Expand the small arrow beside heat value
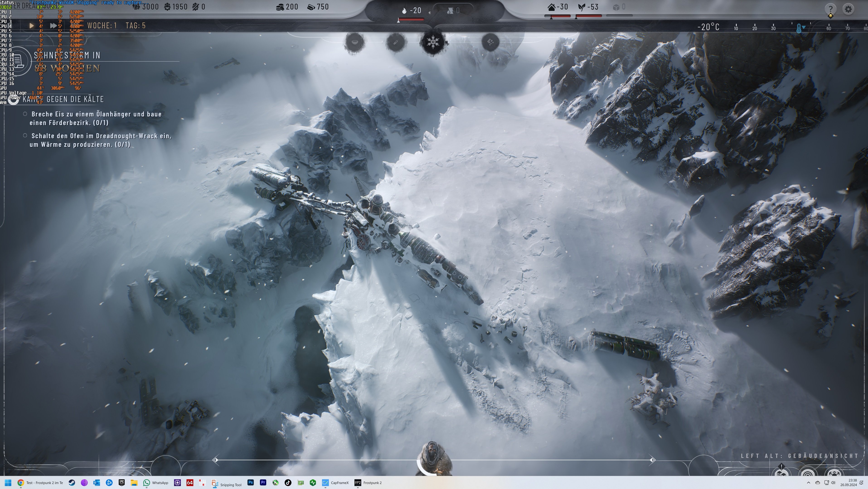868x489 pixels. [x=429, y=12]
